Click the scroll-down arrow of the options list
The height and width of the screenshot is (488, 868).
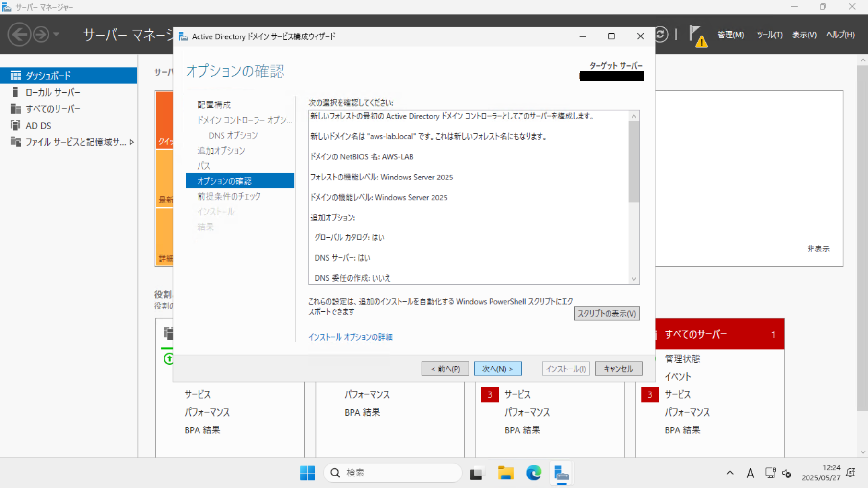click(x=634, y=279)
